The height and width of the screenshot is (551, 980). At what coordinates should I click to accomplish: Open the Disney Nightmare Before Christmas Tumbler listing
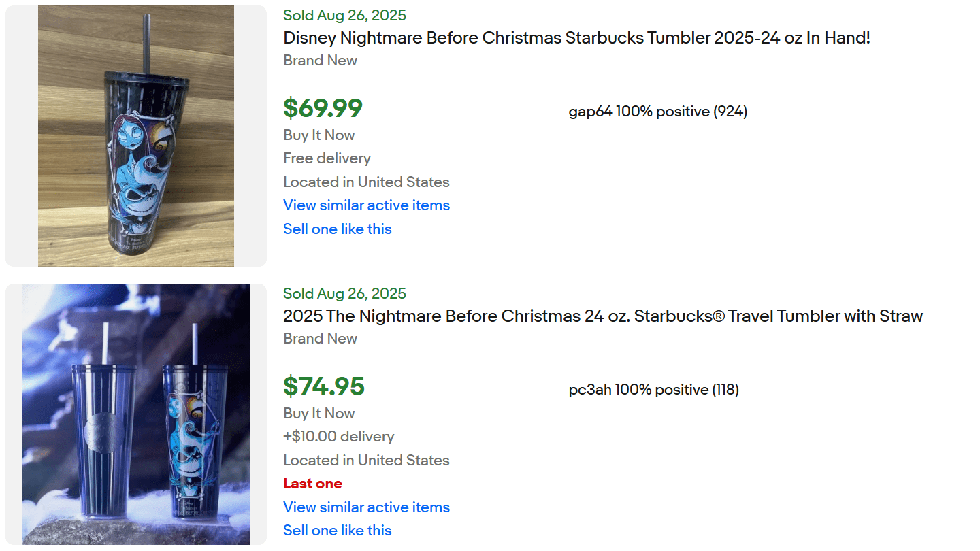(576, 38)
